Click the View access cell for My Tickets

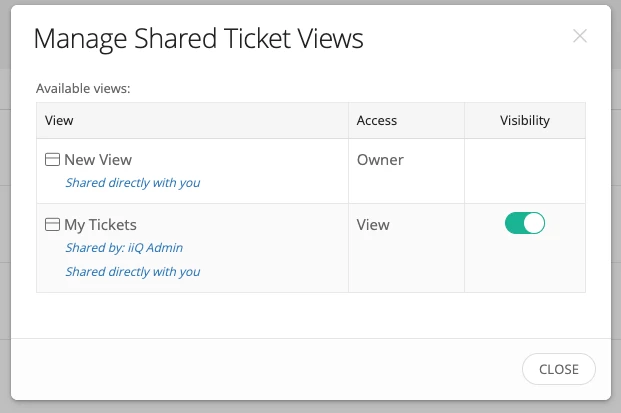[x=373, y=225]
